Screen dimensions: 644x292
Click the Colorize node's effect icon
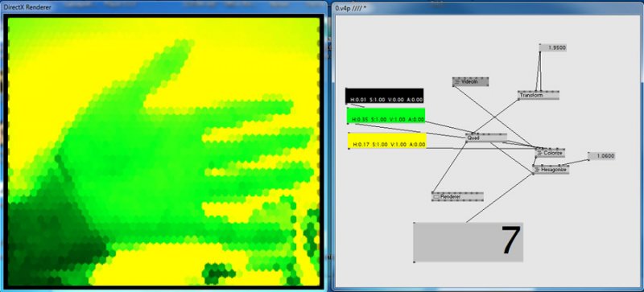[x=539, y=153]
